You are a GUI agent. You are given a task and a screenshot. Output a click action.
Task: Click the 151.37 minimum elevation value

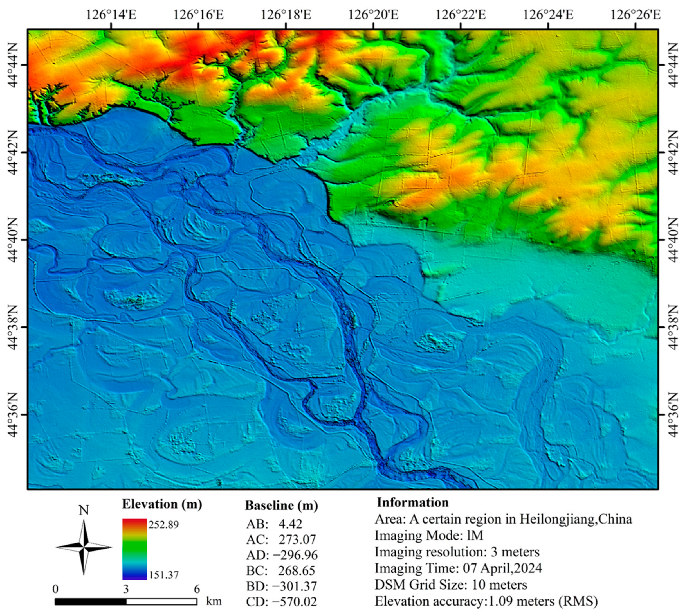pyautogui.click(x=163, y=575)
